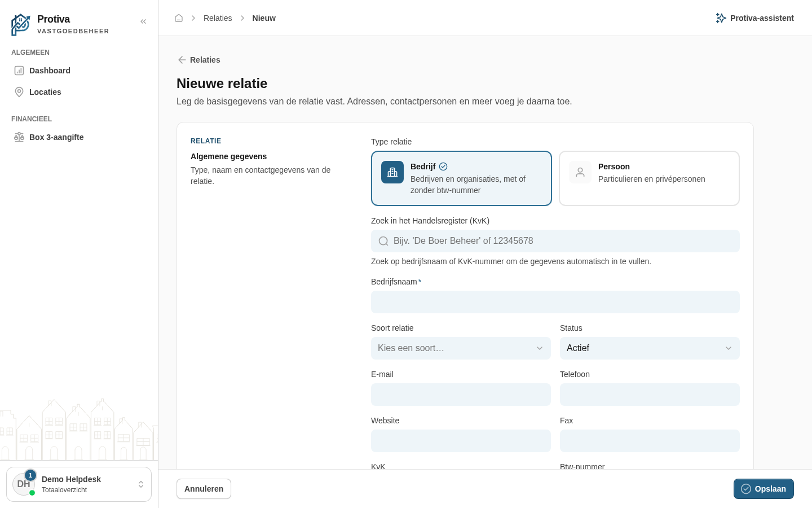Viewport: 812px width, 508px height.
Task: Click the Protiva house logo icon
Action: tap(21, 25)
